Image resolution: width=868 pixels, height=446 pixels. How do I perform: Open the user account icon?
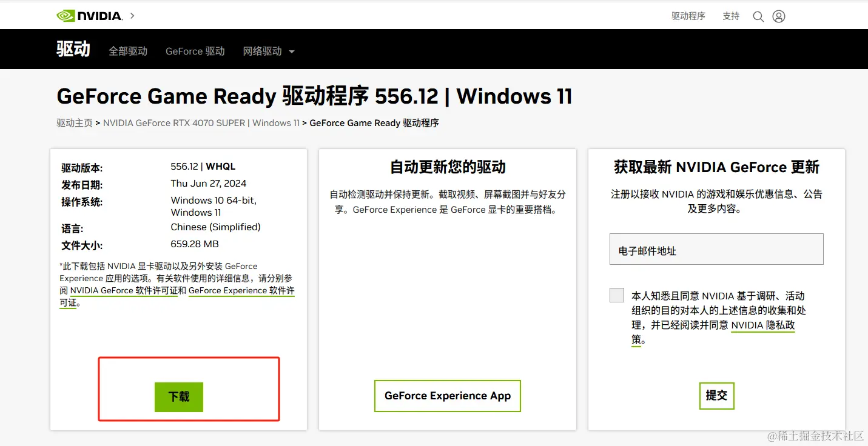(x=779, y=16)
